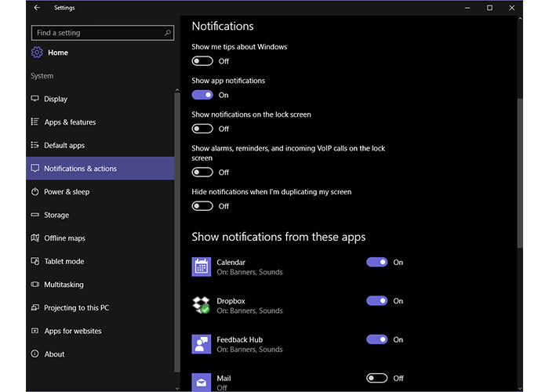Click the search magnifier icon

pos(168,33)
